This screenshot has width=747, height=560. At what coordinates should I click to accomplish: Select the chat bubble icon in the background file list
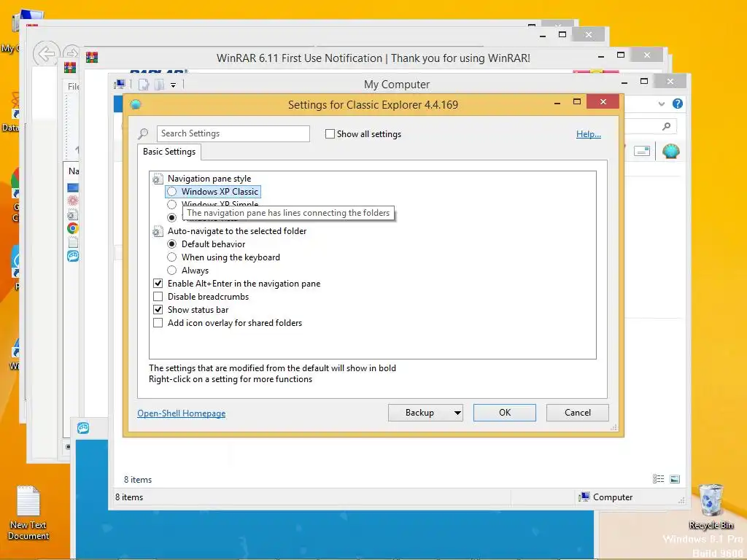pos(73,256)
